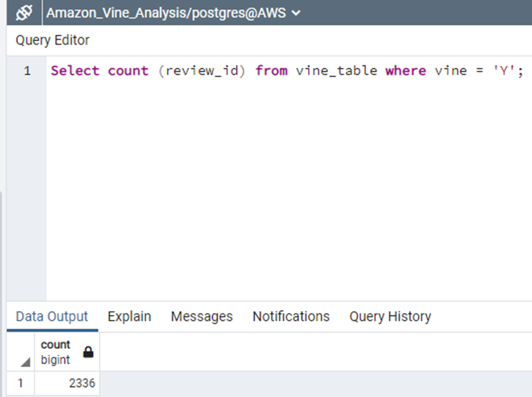
Task: Click the database connection icon beside the title bar
Action: 22,12
